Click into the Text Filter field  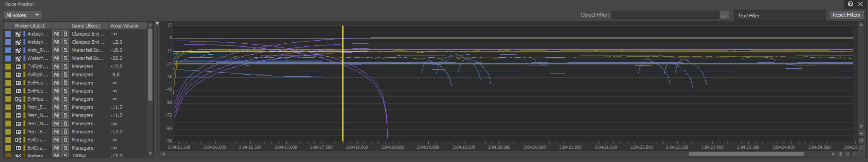[779, 16]
